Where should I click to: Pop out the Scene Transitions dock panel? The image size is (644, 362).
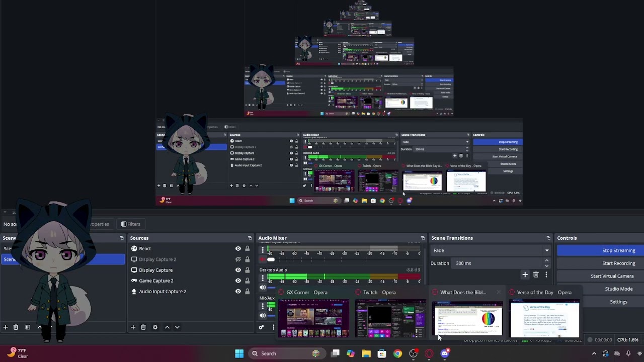coord(548,238)
